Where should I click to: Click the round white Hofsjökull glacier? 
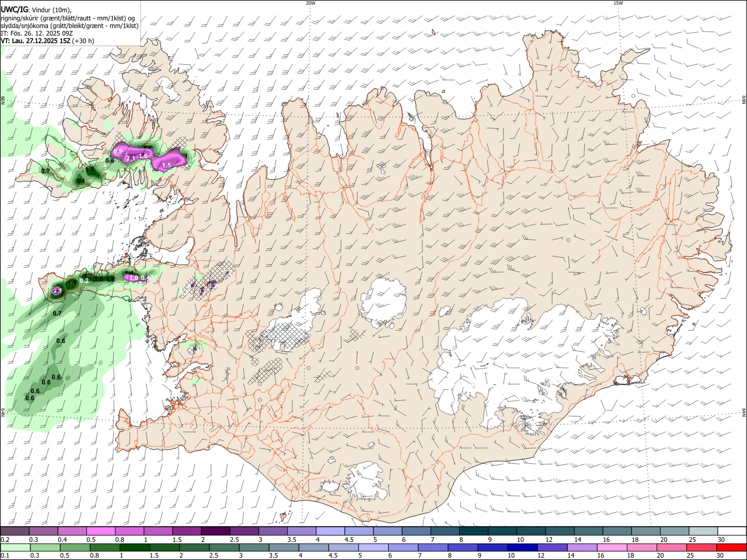tap(383, 300)
